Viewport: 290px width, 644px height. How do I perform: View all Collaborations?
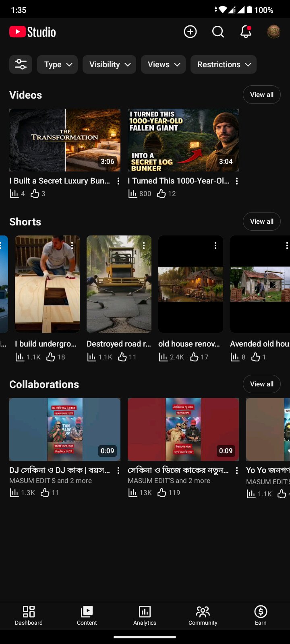pyautogui.click(x=262, y=384)
